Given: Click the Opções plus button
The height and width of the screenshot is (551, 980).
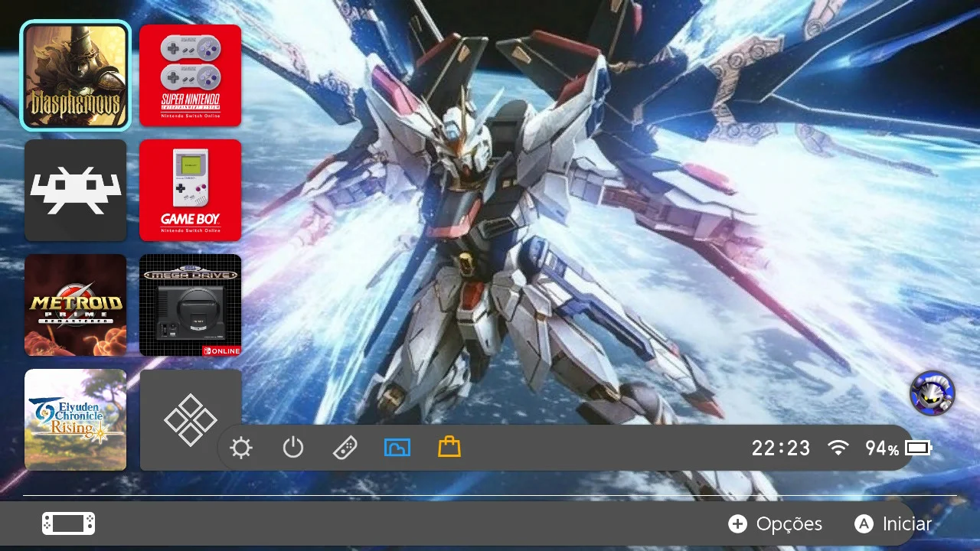Looking at the screenshot, I should 775,524.
